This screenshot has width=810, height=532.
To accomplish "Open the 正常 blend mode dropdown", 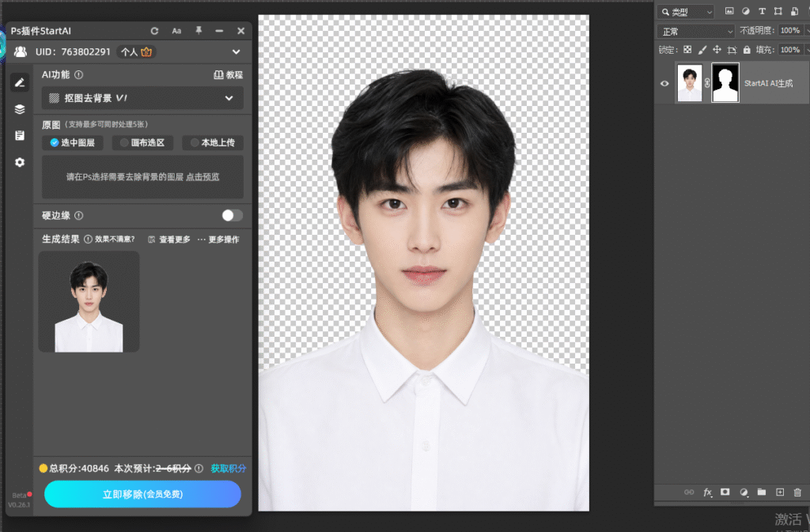I will click(x=696, y=32).
